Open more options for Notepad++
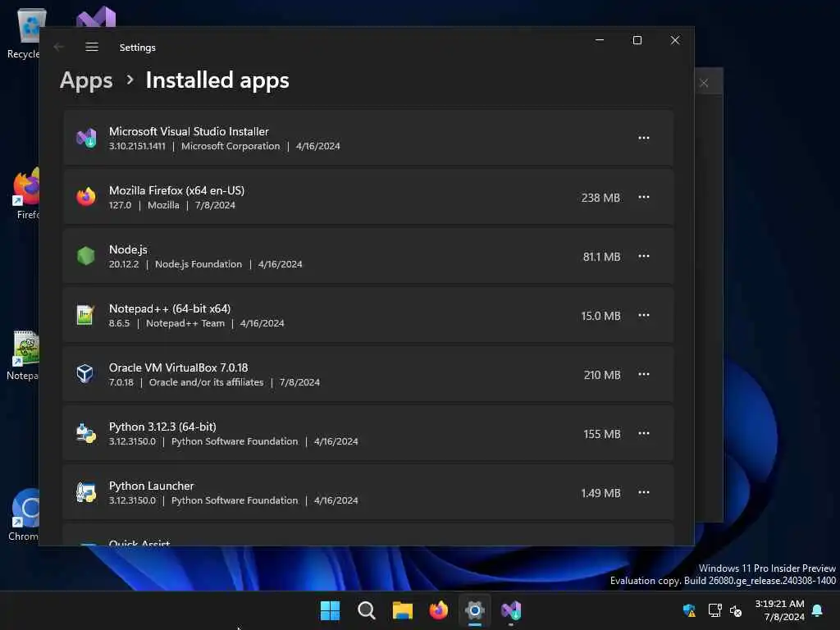The height and width of the screenshot is (630, 840). click(x=643, y=315)
